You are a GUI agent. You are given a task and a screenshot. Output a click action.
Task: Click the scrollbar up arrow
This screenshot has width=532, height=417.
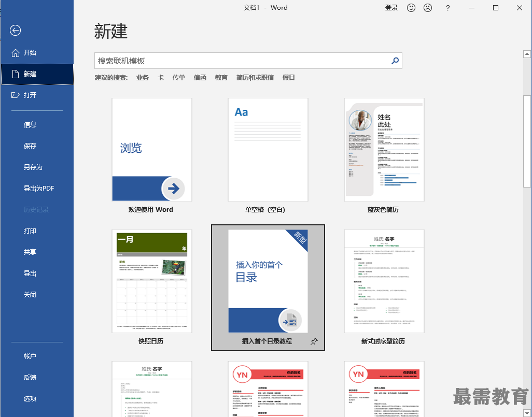click(527, 54)
